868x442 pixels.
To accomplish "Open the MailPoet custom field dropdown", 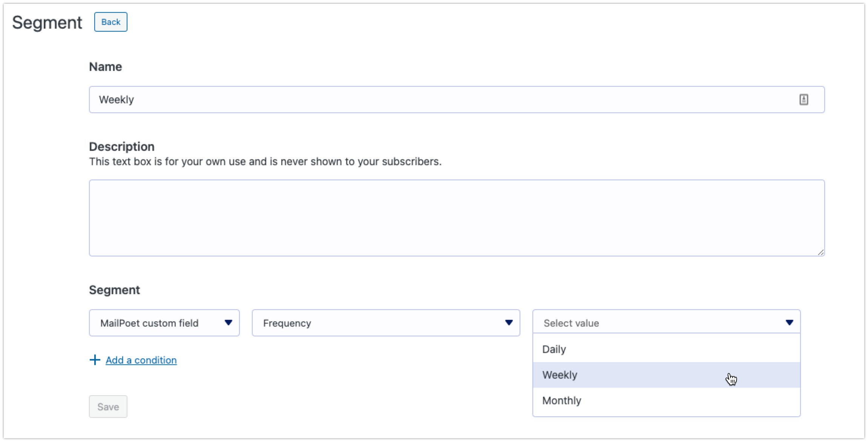I will pyautogui.click(x=158, y=323).
